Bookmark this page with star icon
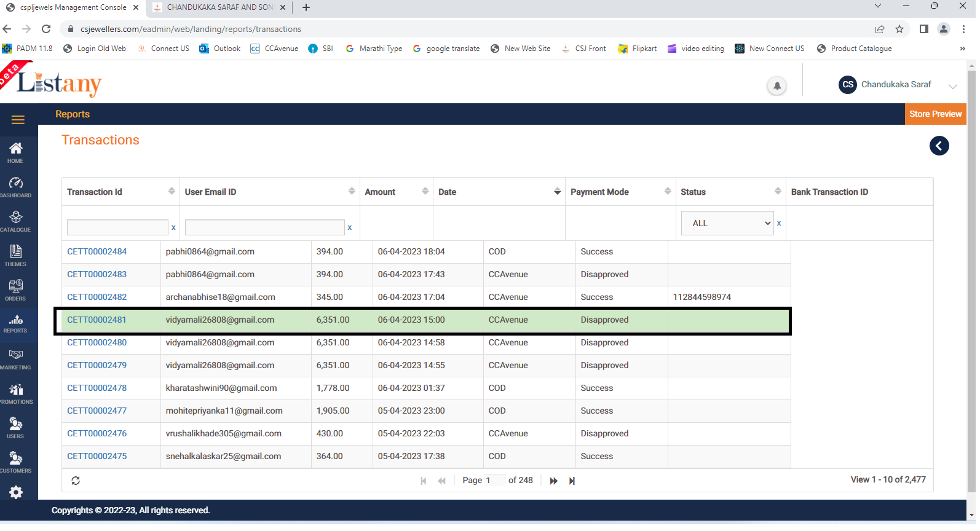Viewport: 980px width, 531px height. tap(899, 29)
